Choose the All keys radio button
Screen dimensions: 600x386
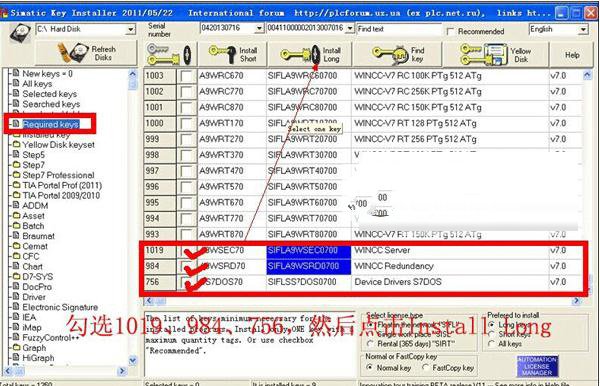click(x=491, y=344)
